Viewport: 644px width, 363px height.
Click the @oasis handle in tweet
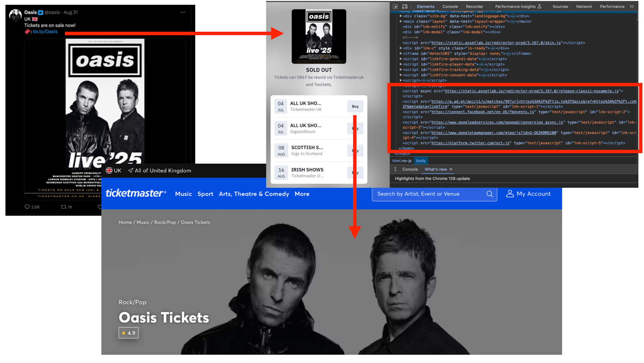tap(52, 12)
